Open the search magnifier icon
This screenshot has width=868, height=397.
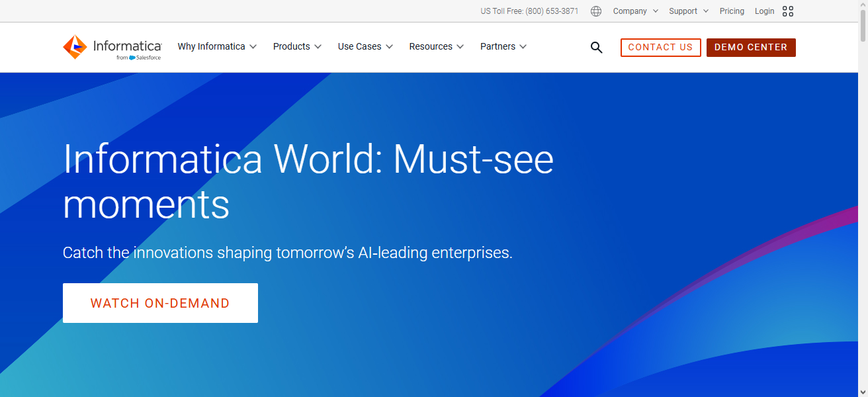(596, 48)
